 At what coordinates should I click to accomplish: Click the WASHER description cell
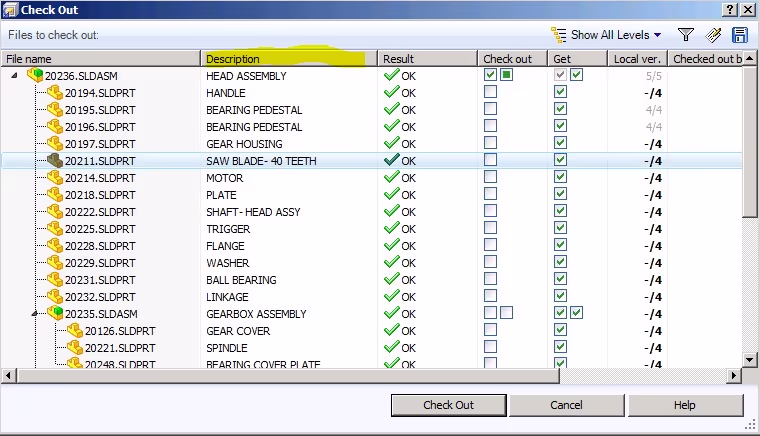tap(227, 263)
